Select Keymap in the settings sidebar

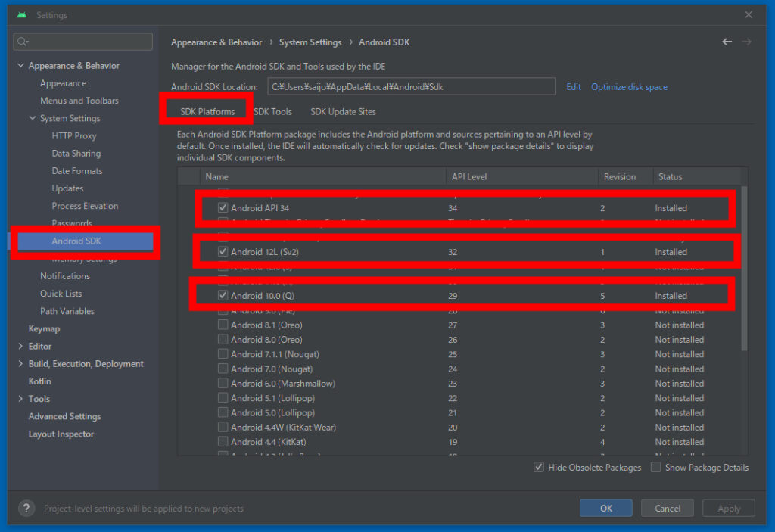click(44, 328)
